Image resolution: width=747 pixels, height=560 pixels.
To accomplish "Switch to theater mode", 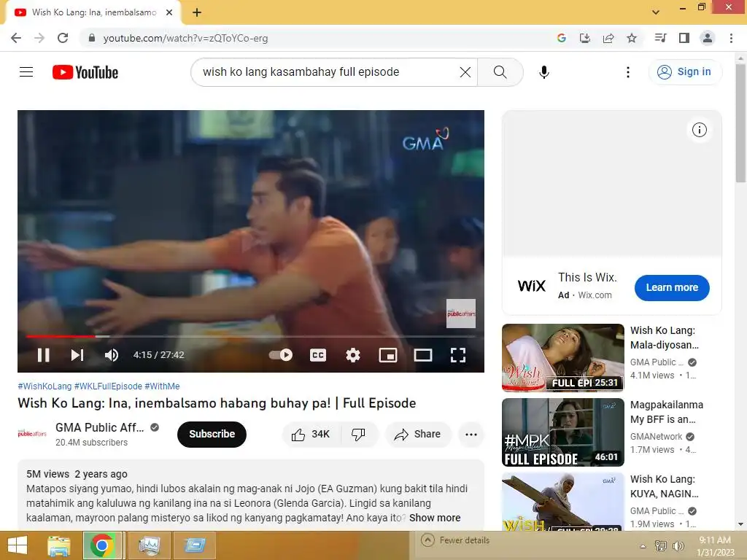I will point(422,355).
